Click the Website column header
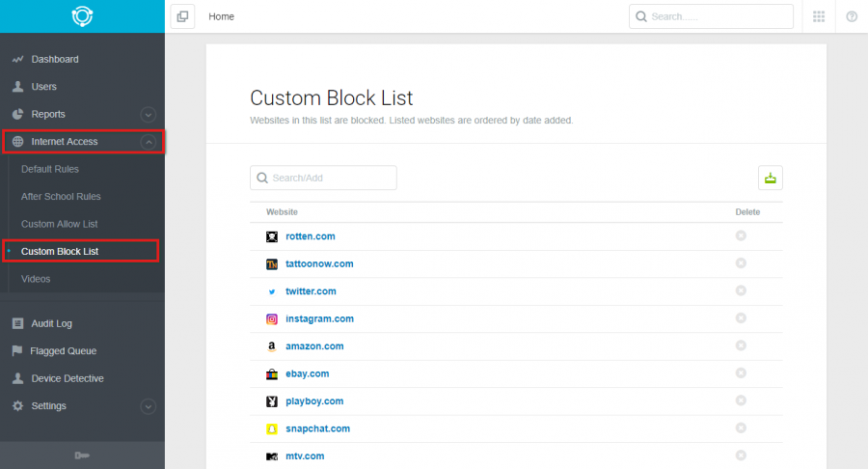This screenshot has width=868, height=469. [x=282, y=212]
